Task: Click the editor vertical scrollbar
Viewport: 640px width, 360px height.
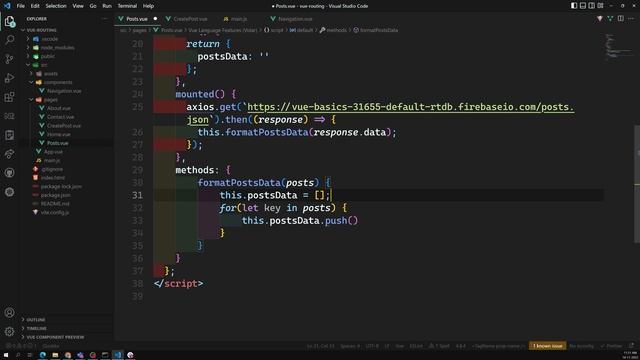Action: (637, 183)
